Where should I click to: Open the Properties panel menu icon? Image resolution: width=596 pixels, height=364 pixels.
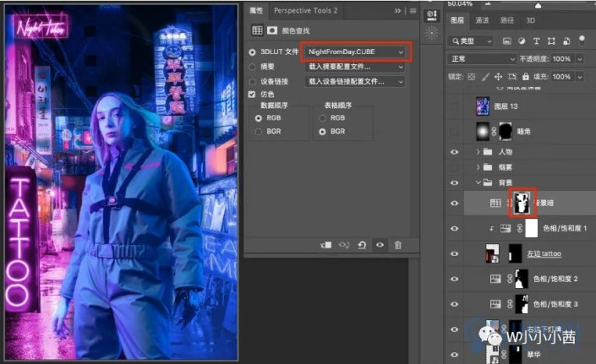coord(413,11)
